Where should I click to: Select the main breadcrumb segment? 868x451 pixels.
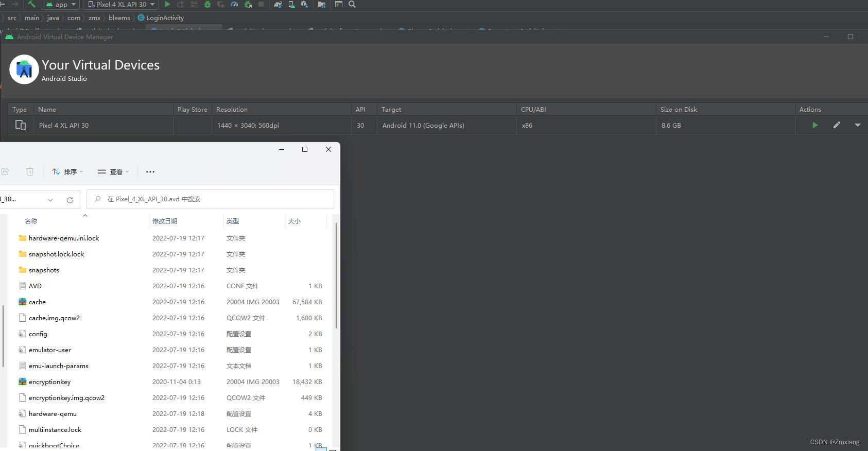click(x=32, y=18)
